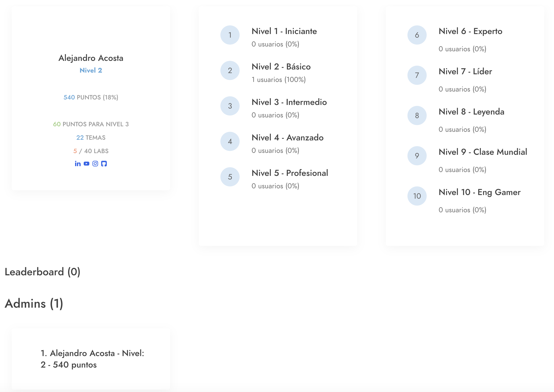Click the user count under Nivel 10
Screen dimensions: 554x392
pyautogui.click(x=462, y=210)
